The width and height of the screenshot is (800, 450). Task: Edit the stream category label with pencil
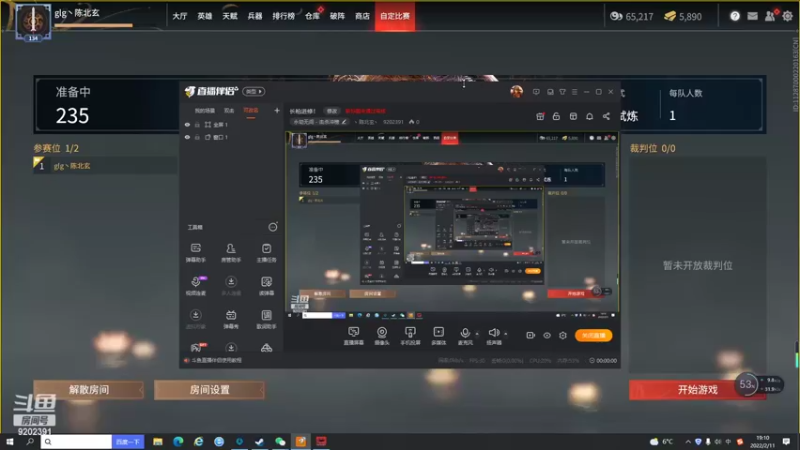click(x=319, y=122)
